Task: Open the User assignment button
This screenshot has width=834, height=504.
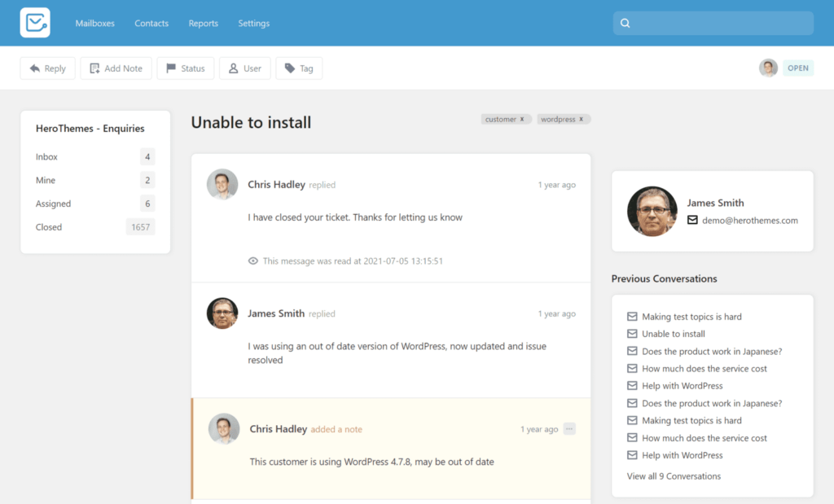Action: pos(245,68)
